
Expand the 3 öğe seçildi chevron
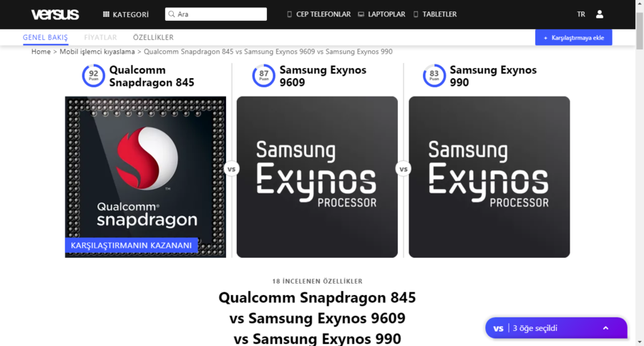pyautogui.click(x=606, y=328)
